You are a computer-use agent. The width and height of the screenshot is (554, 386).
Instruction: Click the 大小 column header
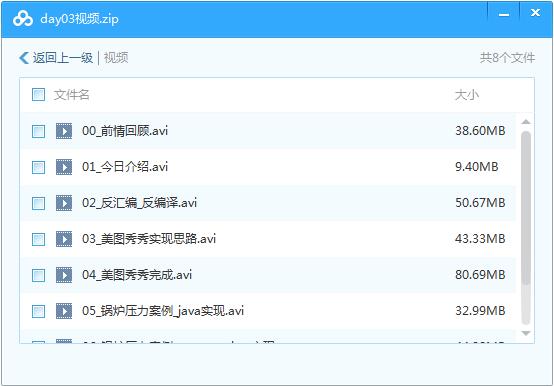click(467, 95)
